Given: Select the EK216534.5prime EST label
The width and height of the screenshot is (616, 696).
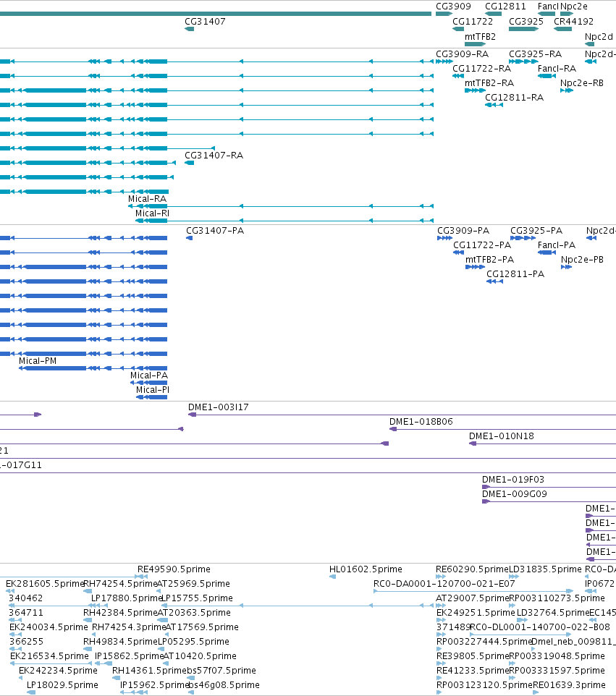Looking at the screenshot, I should [x=49, y=656].
